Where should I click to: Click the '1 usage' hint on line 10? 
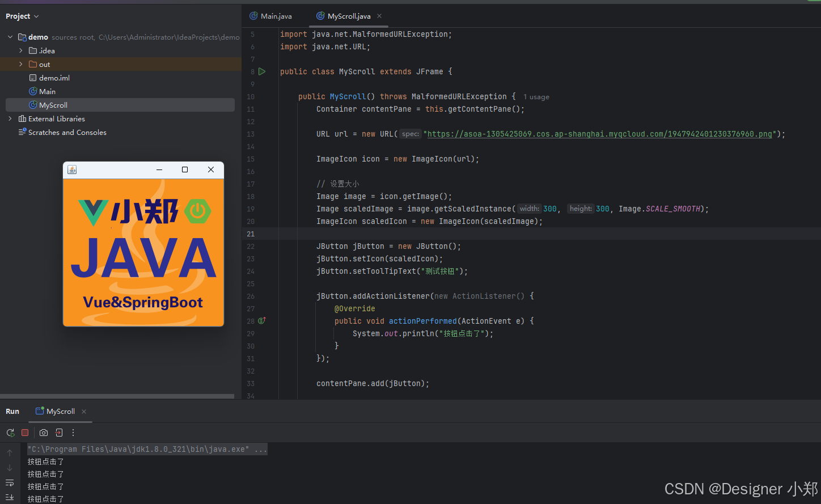pyautogui.click(x=536, y=97)
